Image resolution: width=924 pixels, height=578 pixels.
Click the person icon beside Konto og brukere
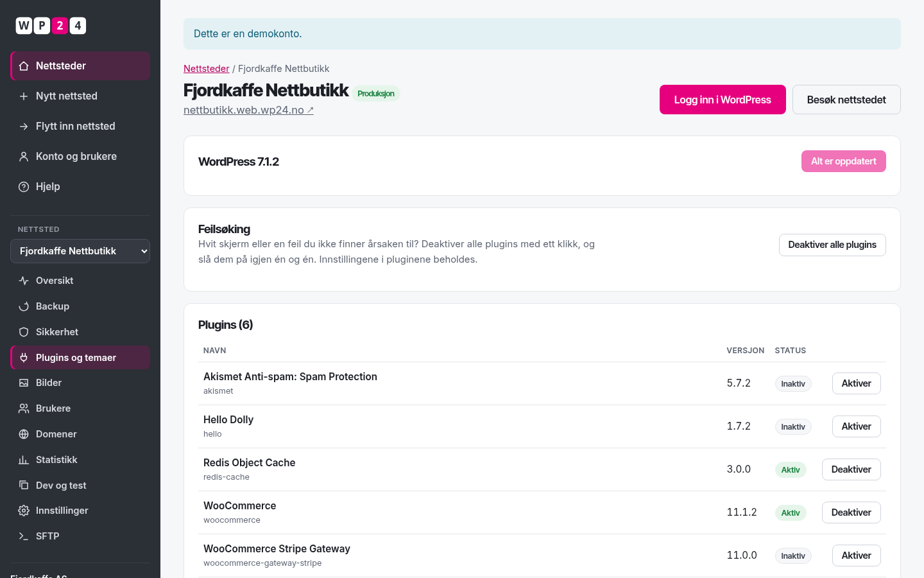[x=24, y=157]
